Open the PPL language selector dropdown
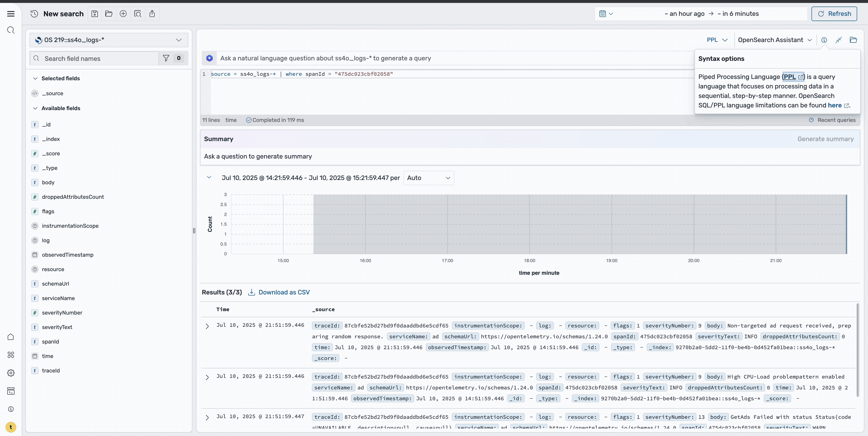The height and width of the screenshot is (436, 868). pyautogui.click(x=717, y=40)
